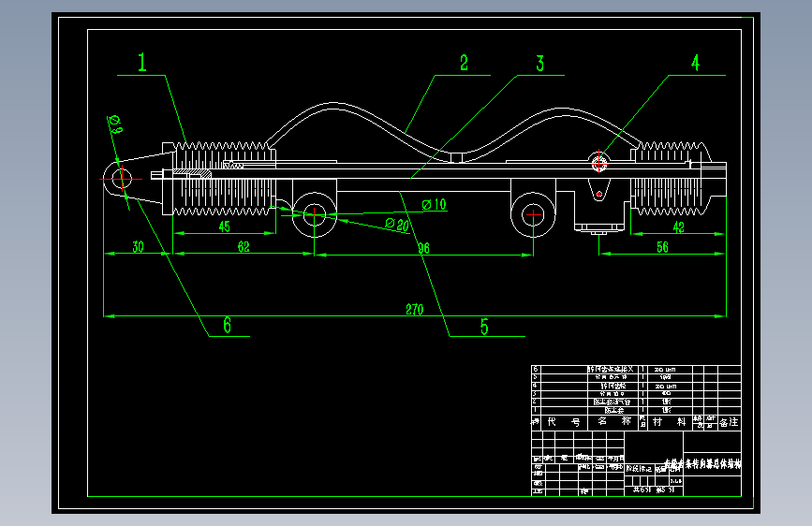Click the diameter label "Ø10"
Screen dimensions: 812x526
[x=435, y=204]
